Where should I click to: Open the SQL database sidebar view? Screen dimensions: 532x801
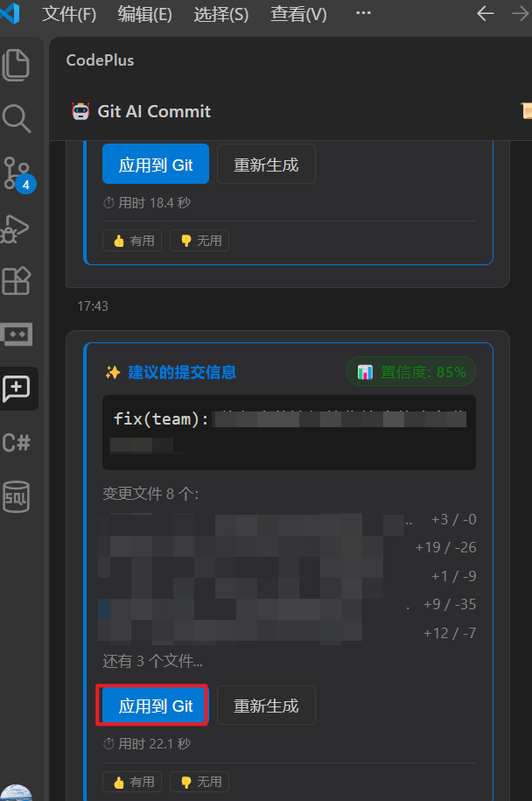[17, 496]
